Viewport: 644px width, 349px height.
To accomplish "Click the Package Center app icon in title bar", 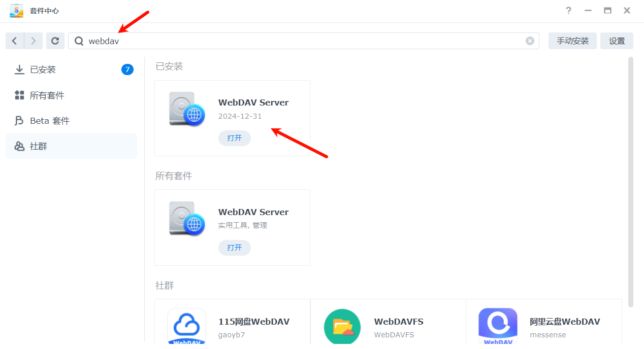I will (16, 11).
